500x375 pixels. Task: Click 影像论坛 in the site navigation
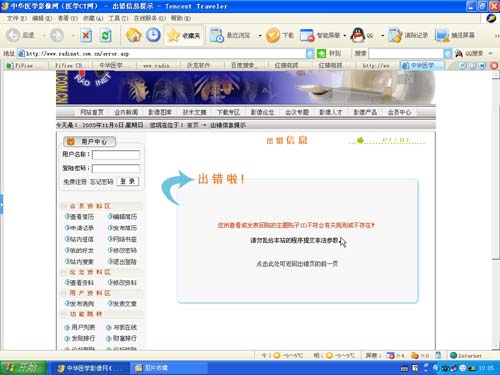[x=262, y=112]
